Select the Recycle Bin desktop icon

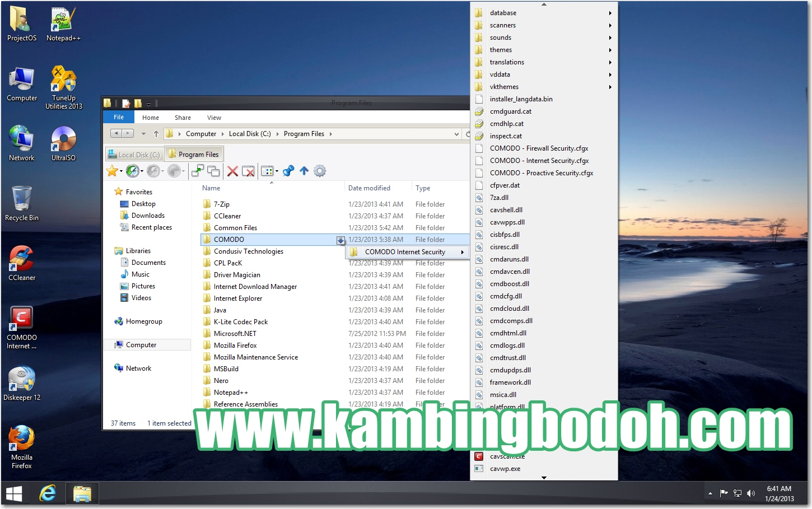21,203
